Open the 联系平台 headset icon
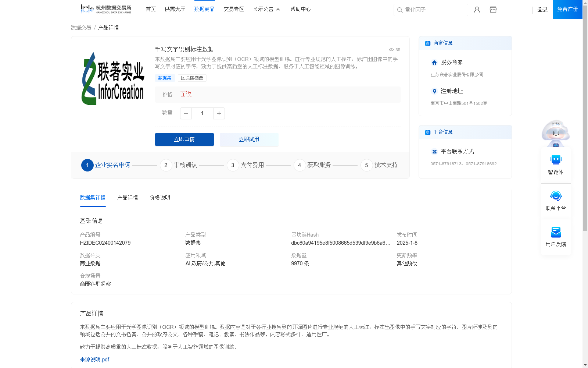 [x=556, y=196]
